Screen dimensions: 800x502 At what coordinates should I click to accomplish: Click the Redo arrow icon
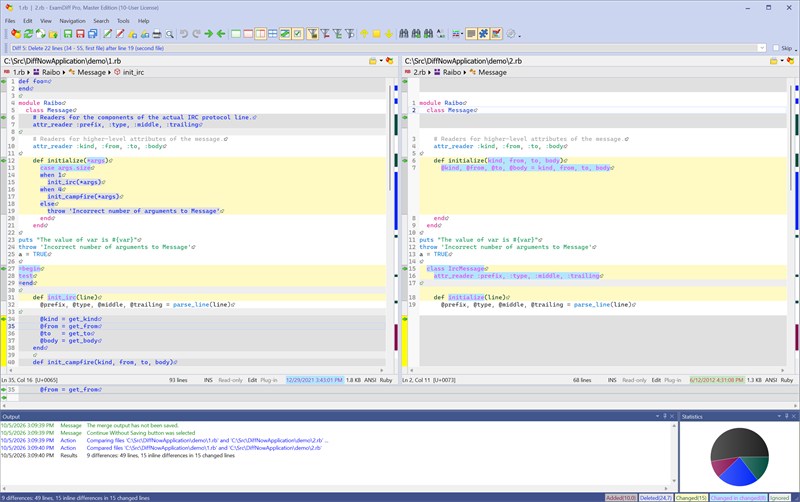coord(196,34)
